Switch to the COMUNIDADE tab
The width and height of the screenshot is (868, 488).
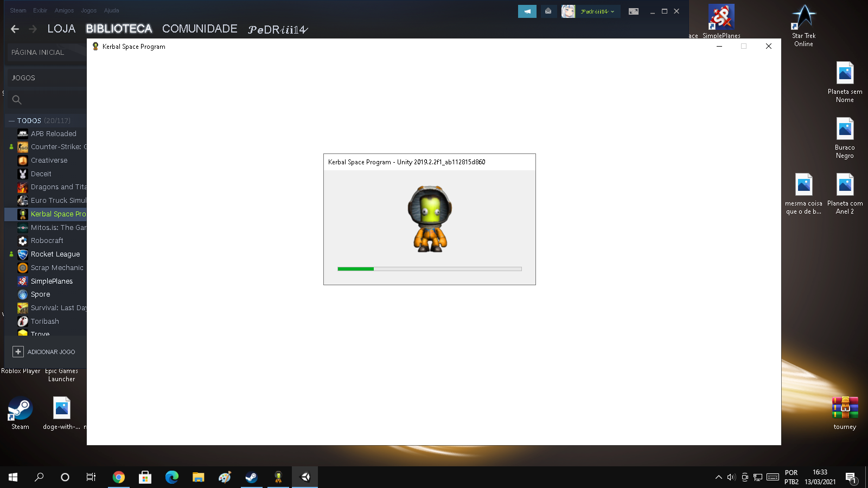click(200, 29)
